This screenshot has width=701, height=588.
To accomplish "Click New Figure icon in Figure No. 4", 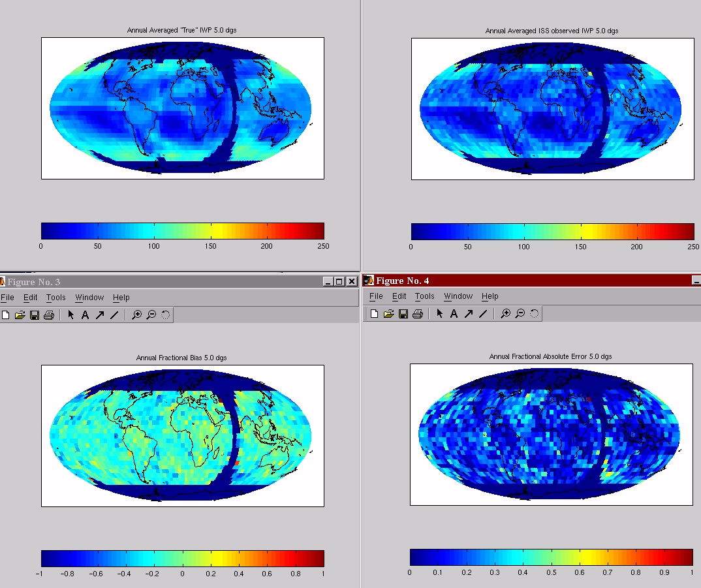I will tap(375, 314).
